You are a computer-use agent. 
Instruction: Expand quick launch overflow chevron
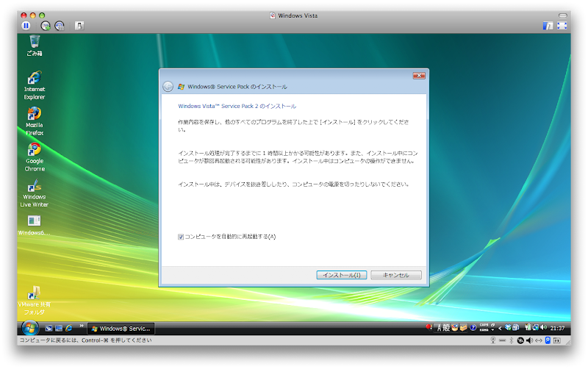[x=82, y=326]
